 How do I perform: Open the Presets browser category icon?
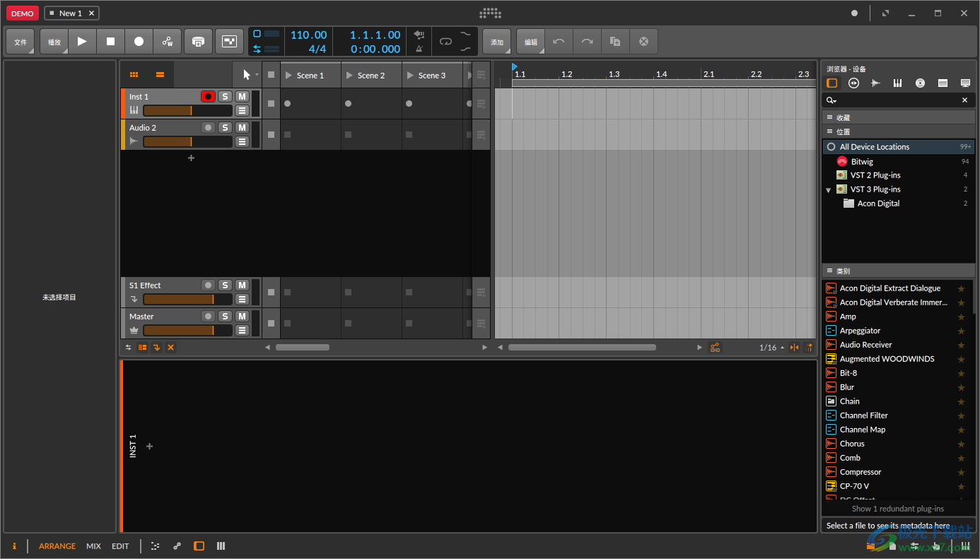point(853,83)
